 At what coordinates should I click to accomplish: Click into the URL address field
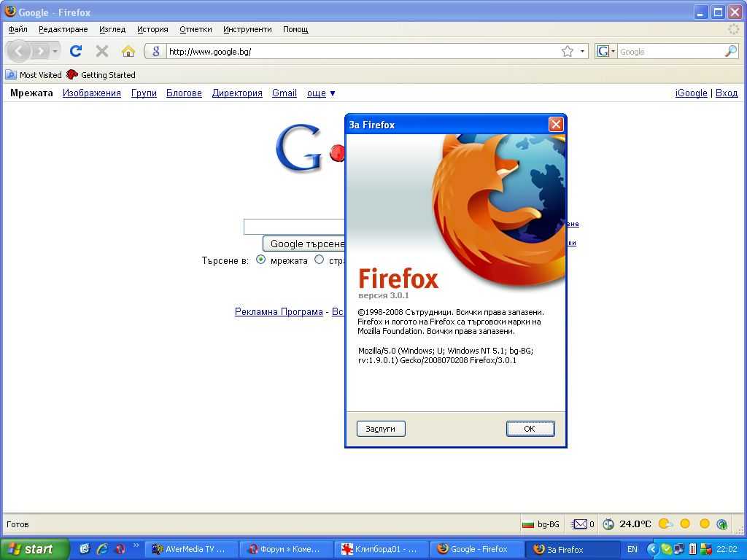tap(362, 52)
